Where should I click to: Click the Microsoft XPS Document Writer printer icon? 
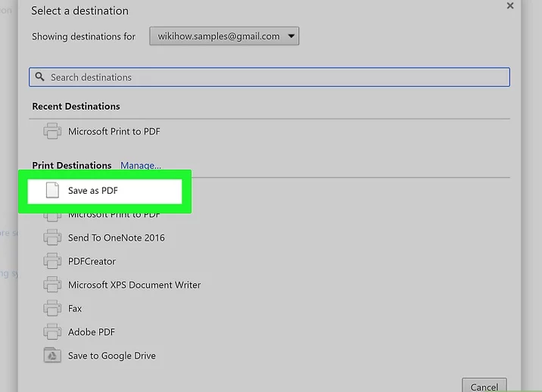point(52,285)
